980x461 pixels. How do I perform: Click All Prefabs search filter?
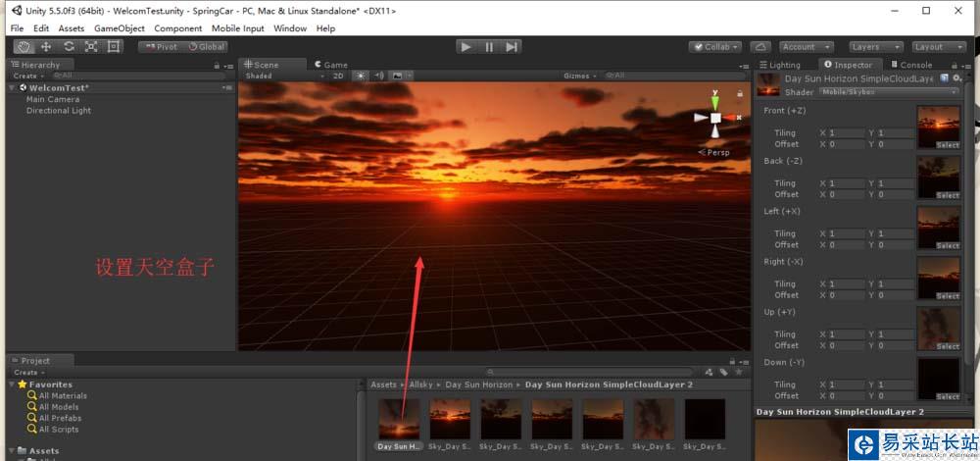(x=60, y=419)
